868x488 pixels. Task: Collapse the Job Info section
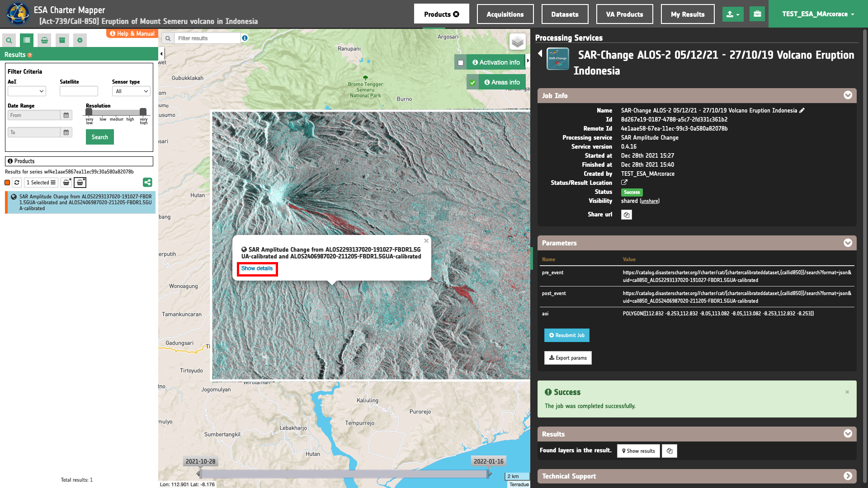pyautogui.click(x=848, y=95)
